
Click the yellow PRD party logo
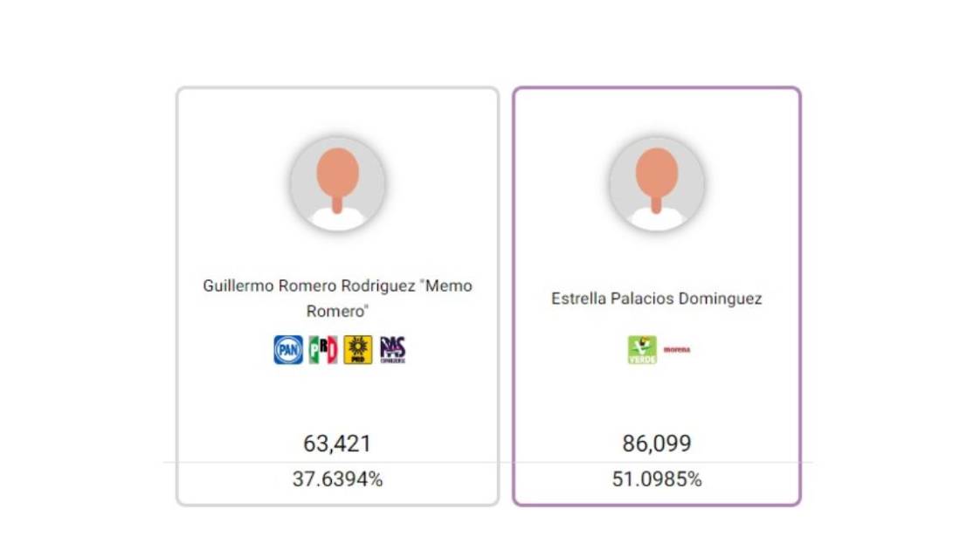(357, 350)
